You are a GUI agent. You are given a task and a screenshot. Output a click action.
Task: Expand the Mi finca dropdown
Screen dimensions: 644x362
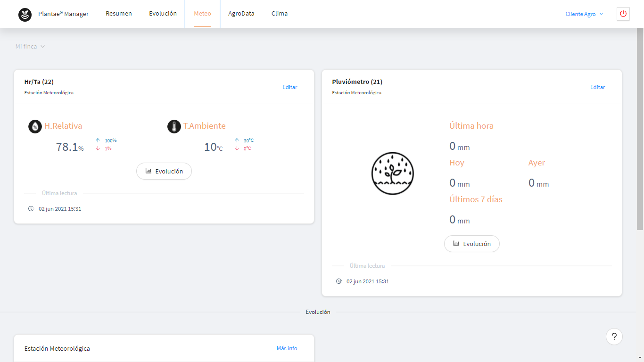coord(30,47)
